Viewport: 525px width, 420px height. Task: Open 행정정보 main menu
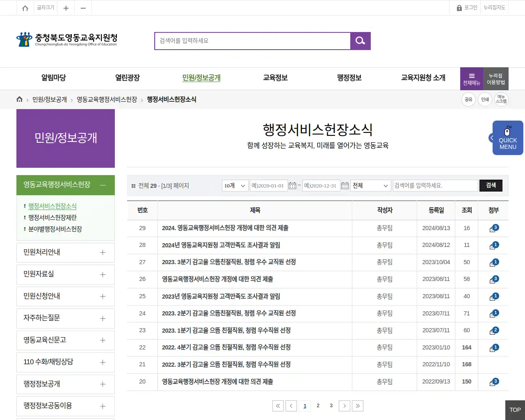point(349,78)
